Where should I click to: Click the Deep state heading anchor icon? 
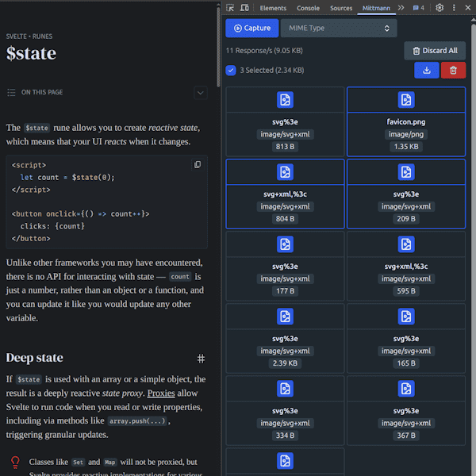point(201,359)
